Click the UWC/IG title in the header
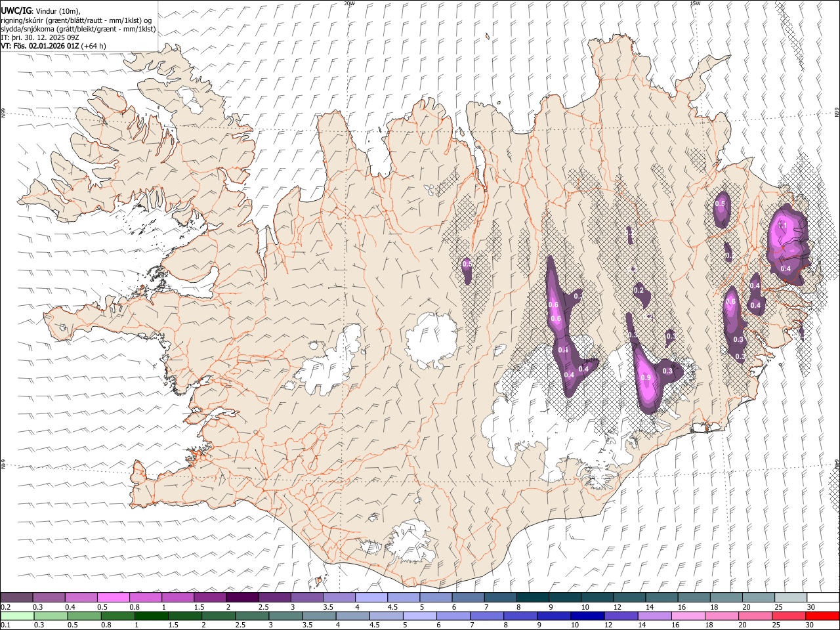This screenshot has height=630, width=840. pos(16,11)
